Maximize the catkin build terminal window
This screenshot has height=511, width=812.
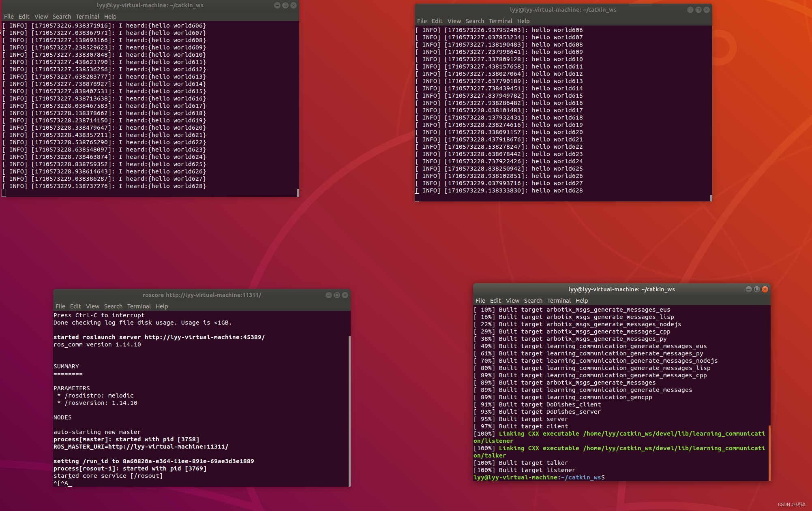click(757, 289)
